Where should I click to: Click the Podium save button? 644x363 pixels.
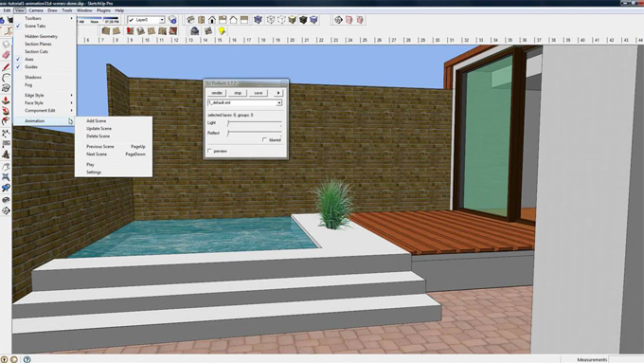[258, 93]
